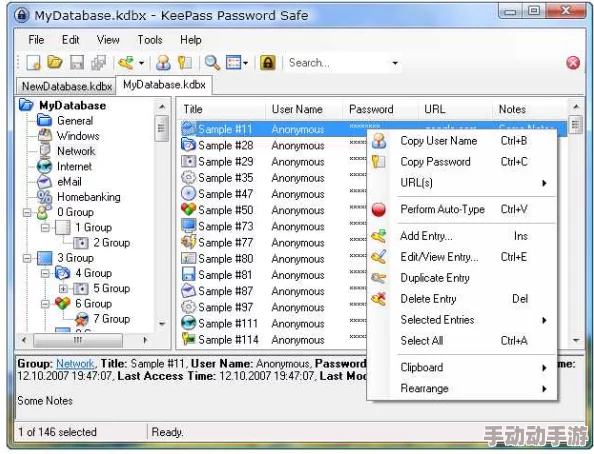The height and width of the screenshot is (454, 594).
Task: Open the Search box dropdown arrow
Action: point(395,63)
